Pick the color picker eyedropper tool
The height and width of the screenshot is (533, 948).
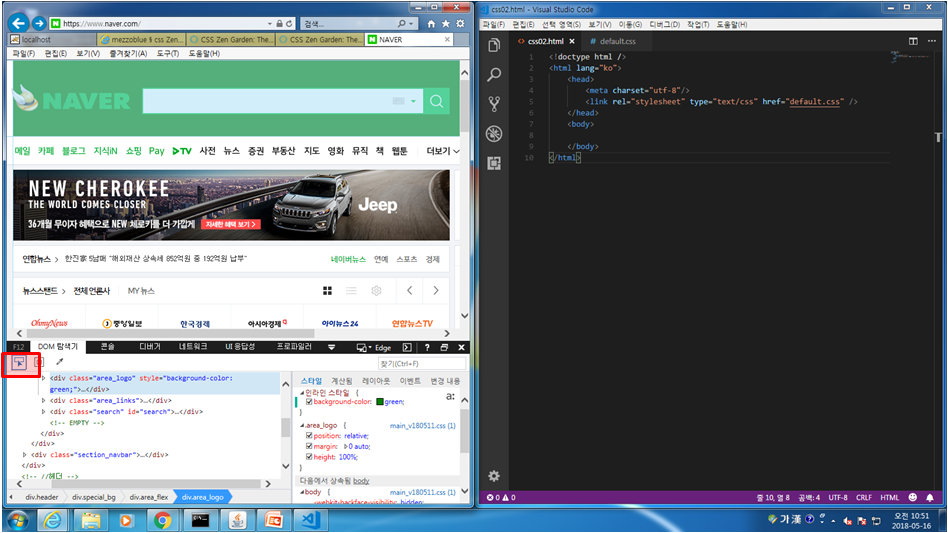coord(59,362)
